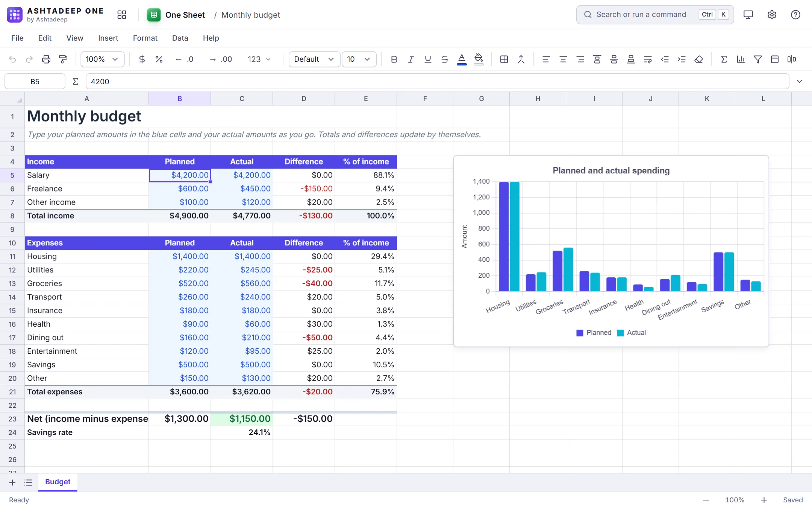Click the split columns icon

tap(792, 59)
